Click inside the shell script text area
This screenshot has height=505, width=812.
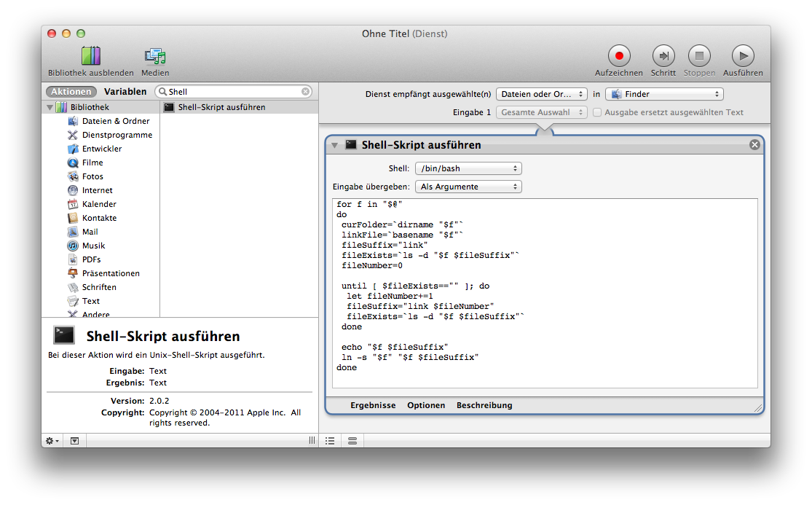click(x=545, y=293)
